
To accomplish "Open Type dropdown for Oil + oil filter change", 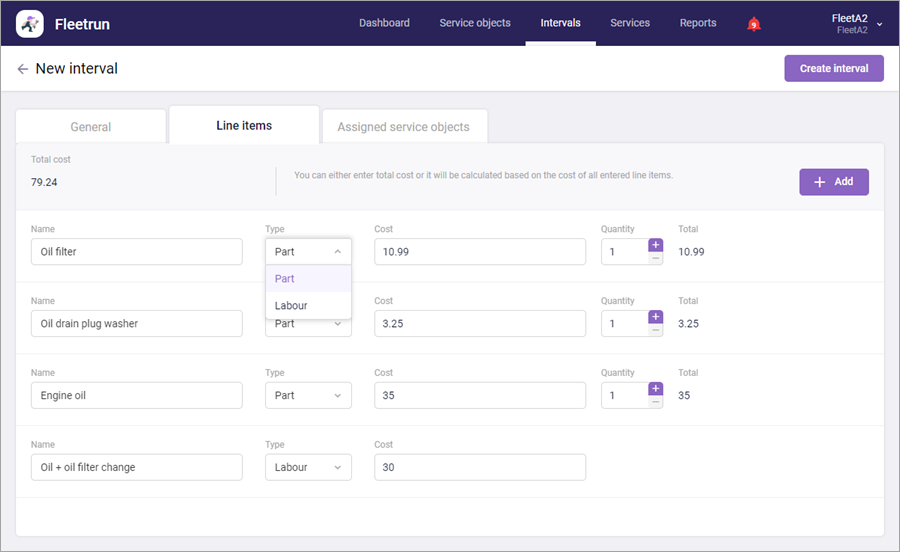I will click(x=308, y=467).
